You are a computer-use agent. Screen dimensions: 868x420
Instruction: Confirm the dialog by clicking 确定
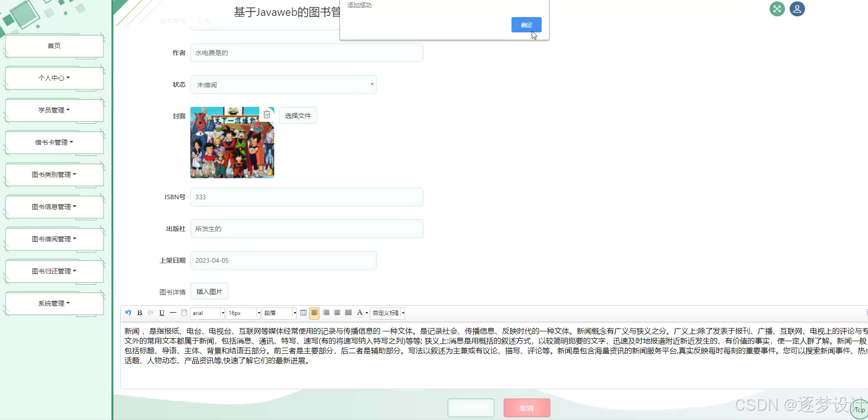point(526,25)
